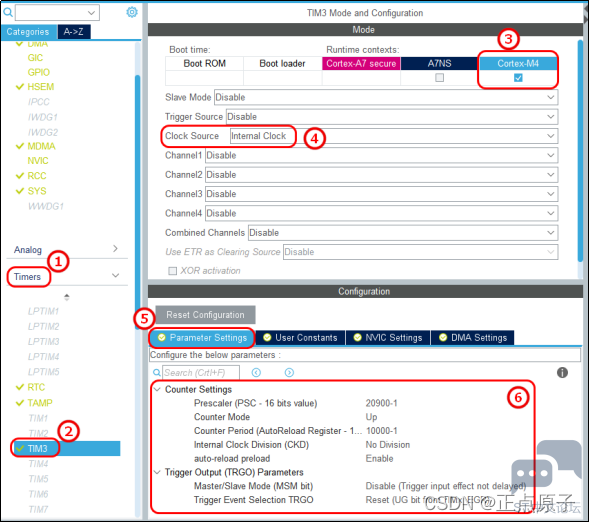Click the left category list scrollbar

137,203
